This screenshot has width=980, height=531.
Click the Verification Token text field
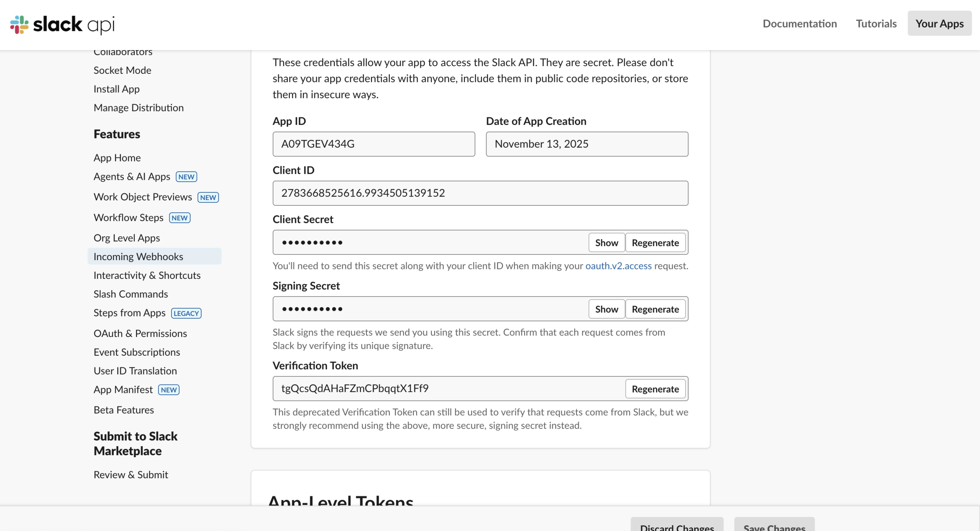[x=448, y=389]
